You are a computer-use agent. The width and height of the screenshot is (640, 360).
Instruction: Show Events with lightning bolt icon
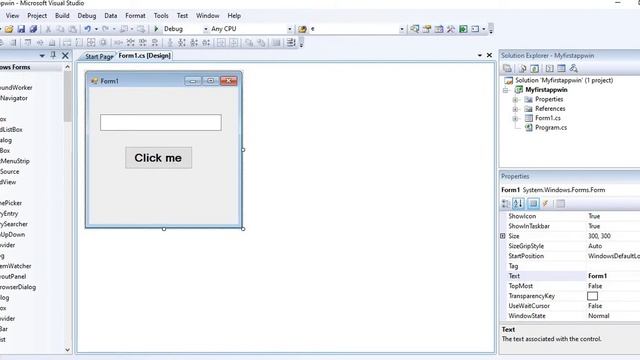545,203
